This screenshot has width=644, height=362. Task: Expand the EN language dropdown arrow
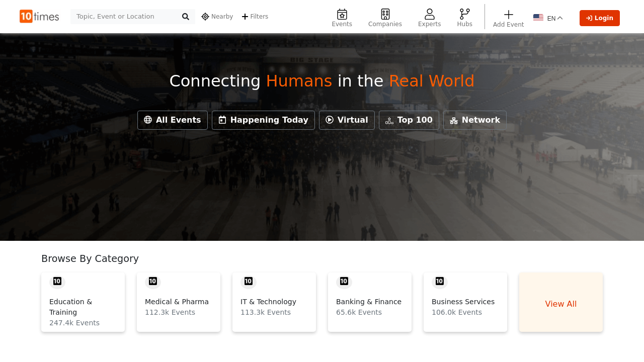(x=560, y=18)
